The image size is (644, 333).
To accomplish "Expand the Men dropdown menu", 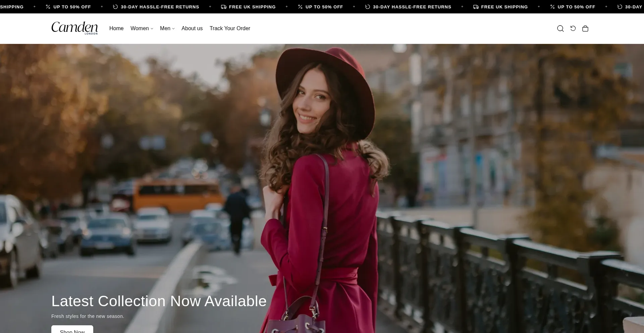I will [x=167, y=29].
